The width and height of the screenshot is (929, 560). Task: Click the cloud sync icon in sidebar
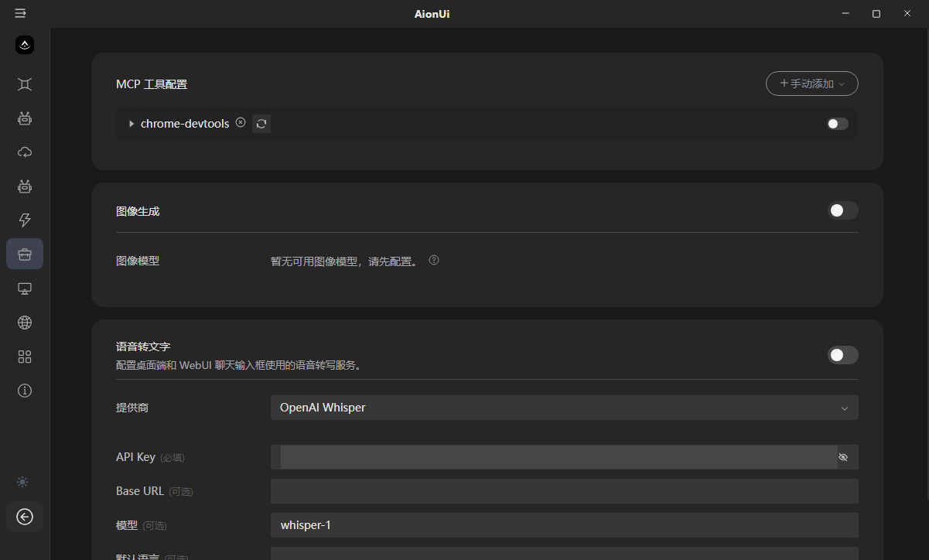25,152
